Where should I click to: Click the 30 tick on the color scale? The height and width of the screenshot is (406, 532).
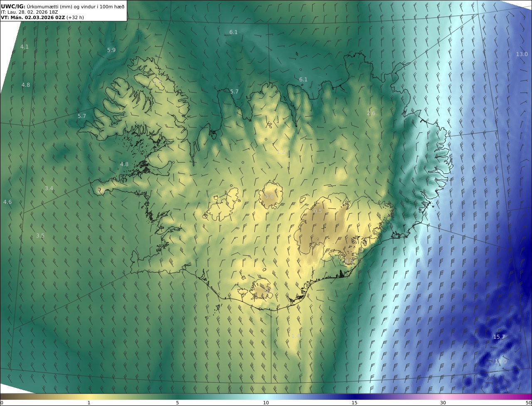tap(443, 403)
